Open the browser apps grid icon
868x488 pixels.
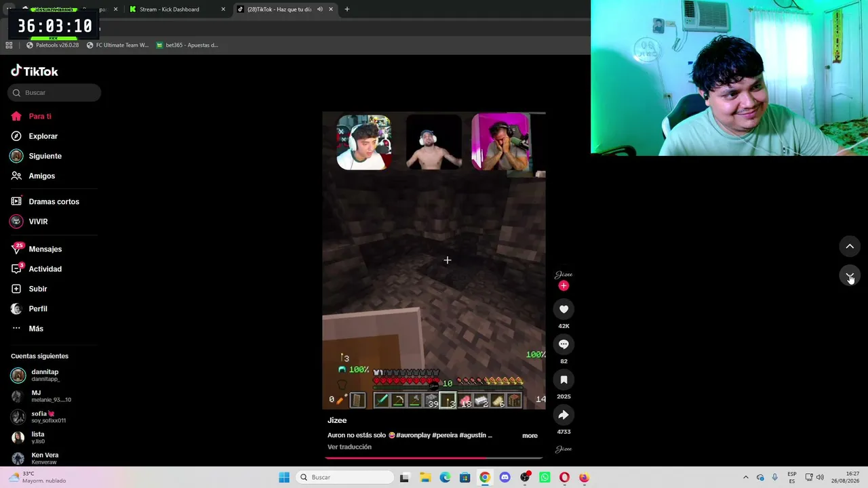click(x=9, y=45)
